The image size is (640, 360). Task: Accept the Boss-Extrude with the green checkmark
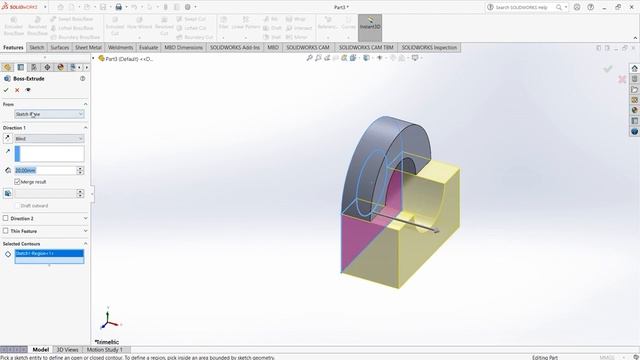point(6,90)
